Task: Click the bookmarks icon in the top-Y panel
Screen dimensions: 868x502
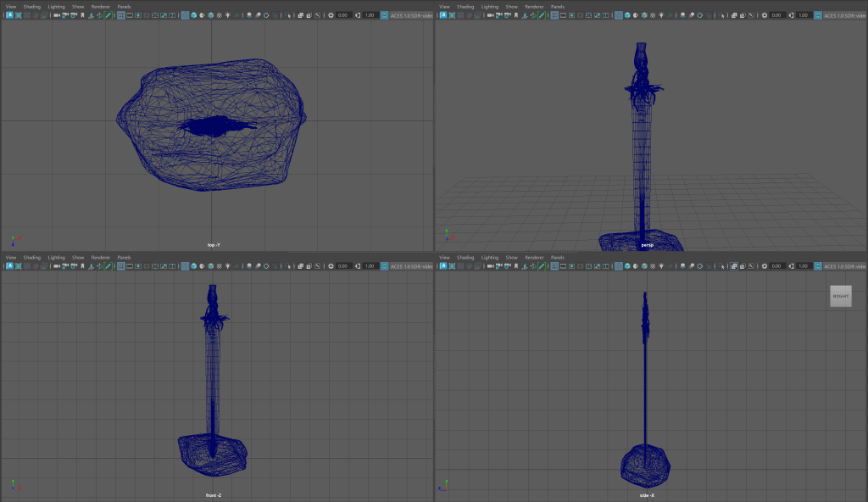Action: click(81, 15)
